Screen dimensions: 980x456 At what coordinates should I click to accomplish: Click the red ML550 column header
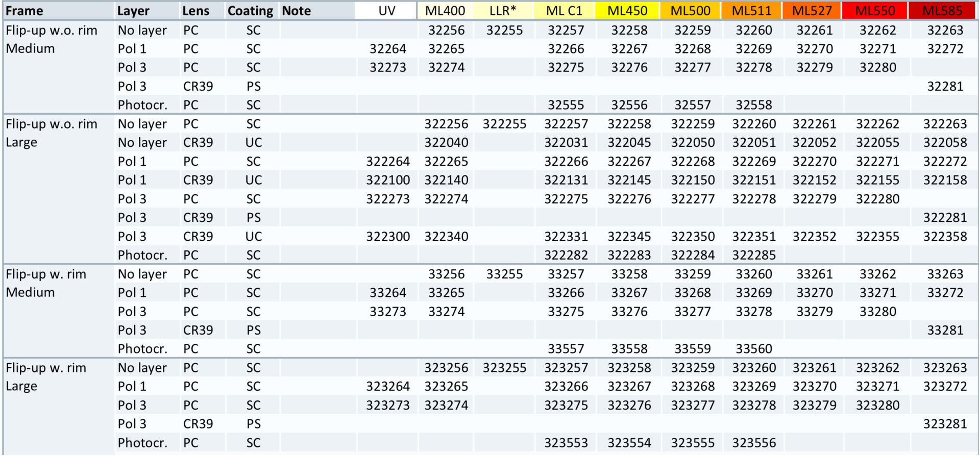coord(875,11)
